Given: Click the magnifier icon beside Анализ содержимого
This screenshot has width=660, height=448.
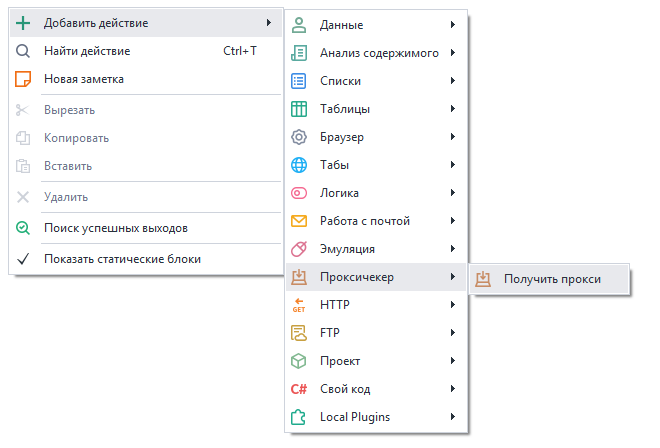Looking at the screenshot, I should [298, 53].
